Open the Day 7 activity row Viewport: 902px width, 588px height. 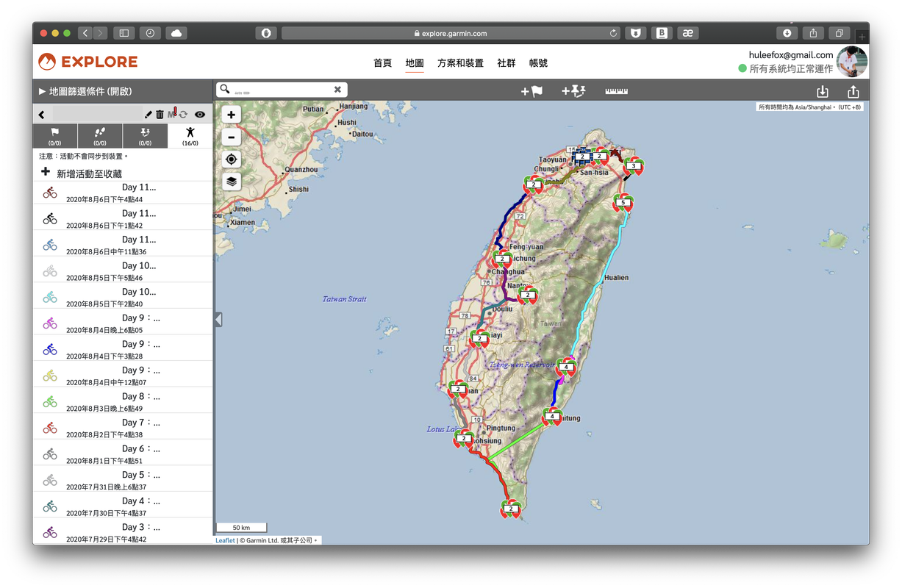click(x=123, y=428)
